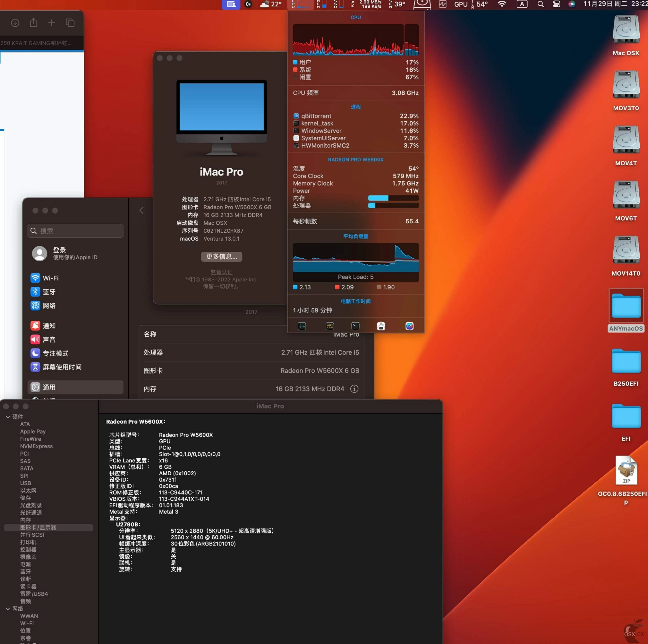648x644 pixels.
Task: Launch Terminal from iStat popup footer
Action: click(355, 326)
